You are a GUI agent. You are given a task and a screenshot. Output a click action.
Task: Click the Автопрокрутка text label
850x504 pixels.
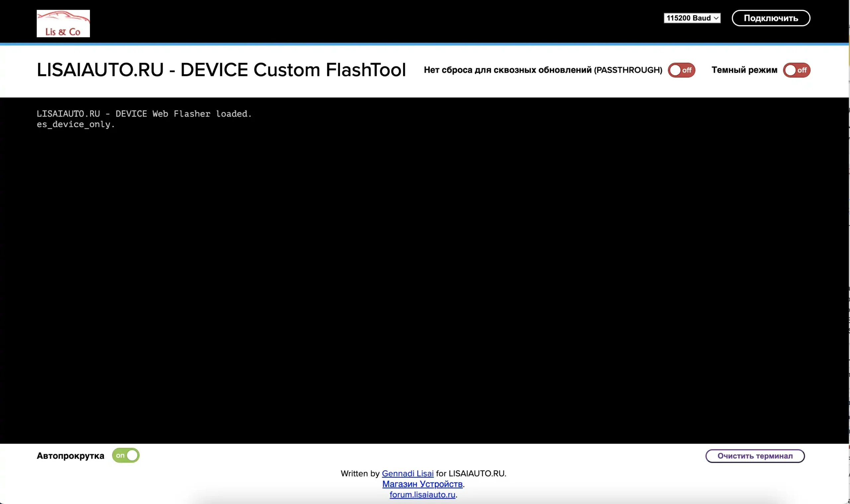70,456
